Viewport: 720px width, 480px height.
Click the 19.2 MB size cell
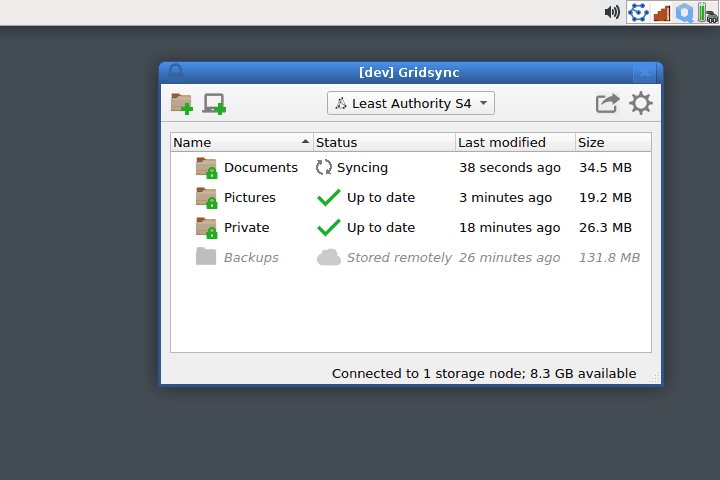[605, 198]
